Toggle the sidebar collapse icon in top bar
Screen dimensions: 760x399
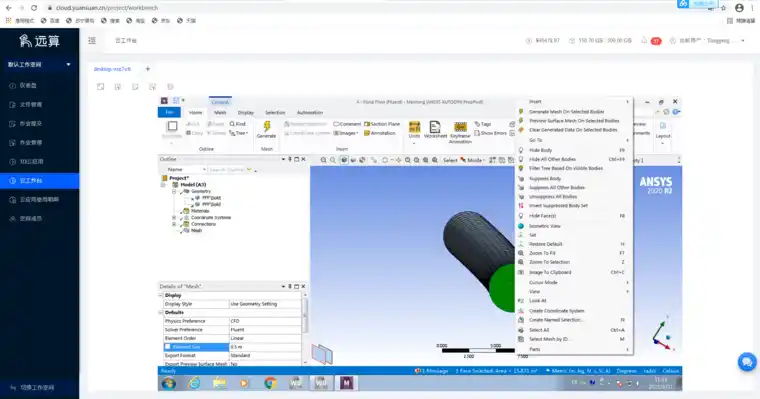click(x=92, y=41)
